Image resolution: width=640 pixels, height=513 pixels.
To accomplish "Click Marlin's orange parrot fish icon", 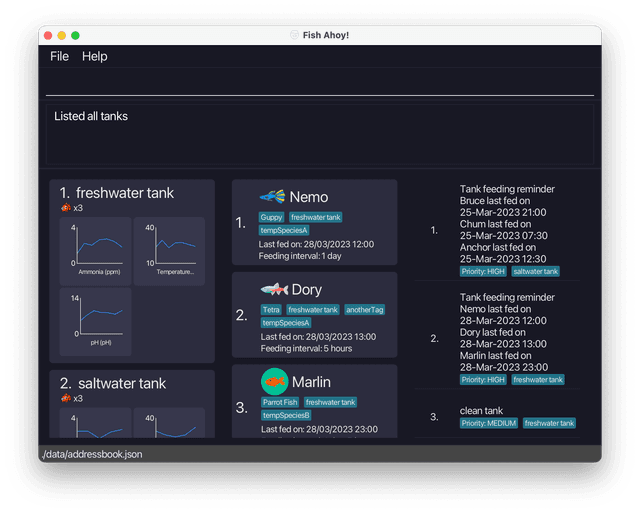I will (x=273, y=382).
